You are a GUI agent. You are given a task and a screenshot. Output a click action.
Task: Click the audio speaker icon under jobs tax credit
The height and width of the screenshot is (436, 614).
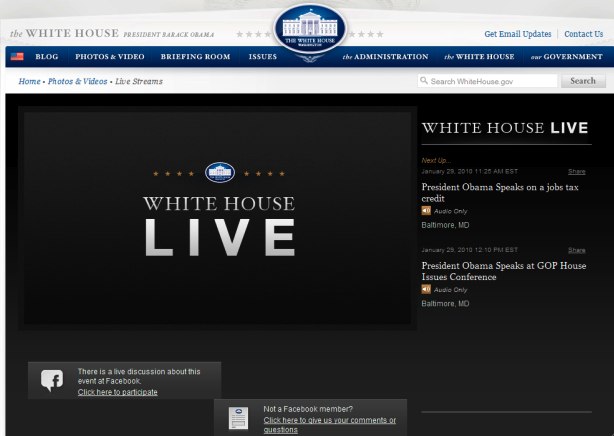point(426,211)
